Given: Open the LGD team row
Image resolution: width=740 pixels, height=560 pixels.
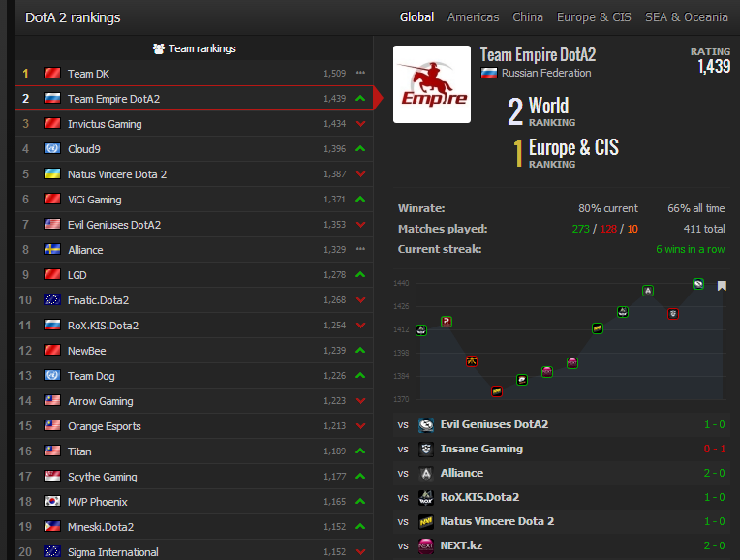Looking at the screenshot, I should 194,275.
